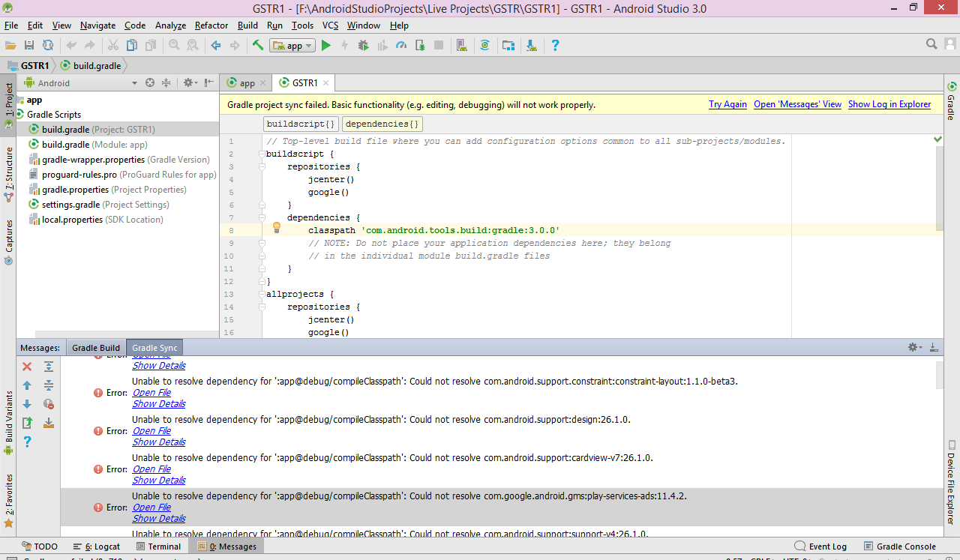Viewport: 960px width, 560px height.
Task: Open the Logcat tool window tab
Action: (x=97, y=547)
